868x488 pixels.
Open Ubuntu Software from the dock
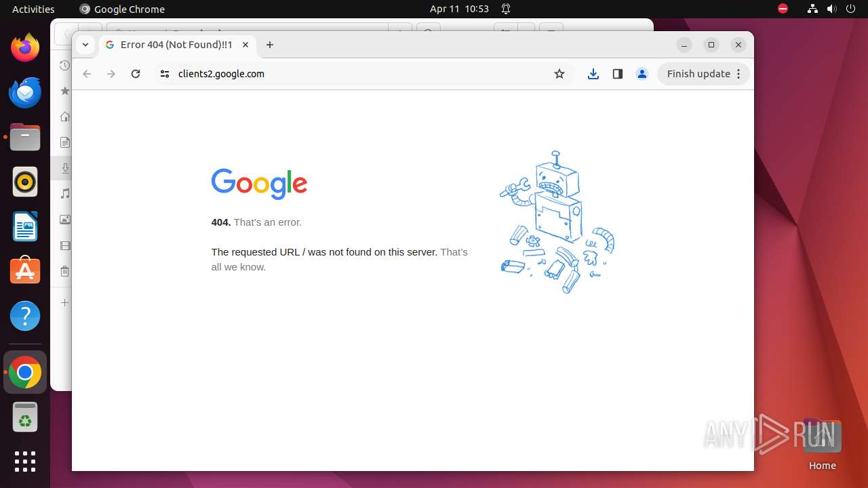click(x=25, y=271)
